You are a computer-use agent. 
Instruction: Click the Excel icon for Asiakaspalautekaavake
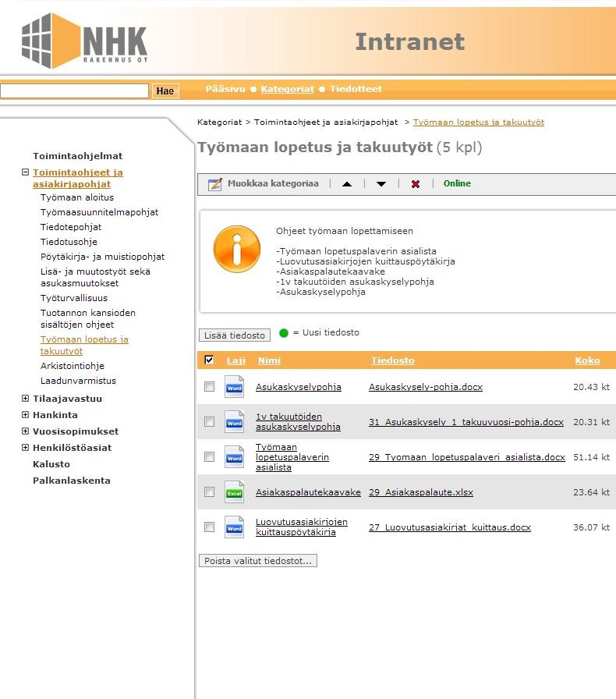pyautogui.click(x=234, y=491)
